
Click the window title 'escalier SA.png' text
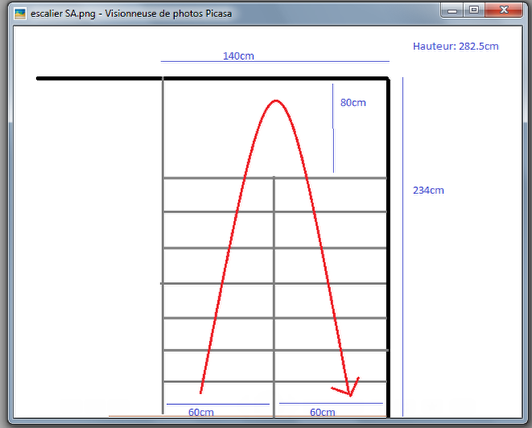click(x=63, y=14)
